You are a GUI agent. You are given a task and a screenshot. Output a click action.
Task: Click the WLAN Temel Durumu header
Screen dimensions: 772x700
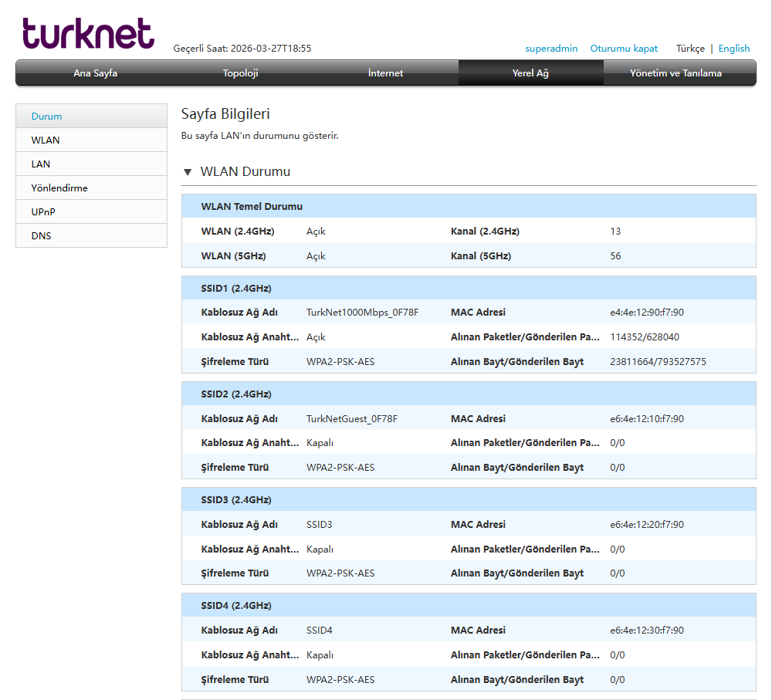click(469, 206)
